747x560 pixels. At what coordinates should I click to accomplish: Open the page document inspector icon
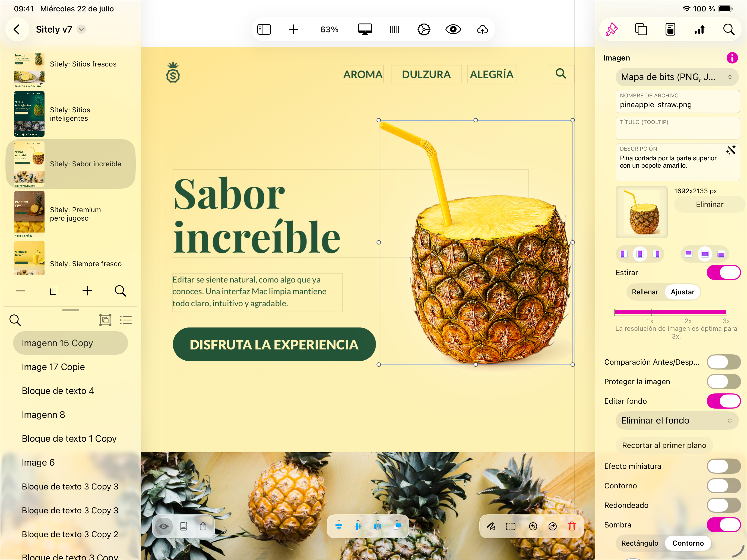(670, 29)
